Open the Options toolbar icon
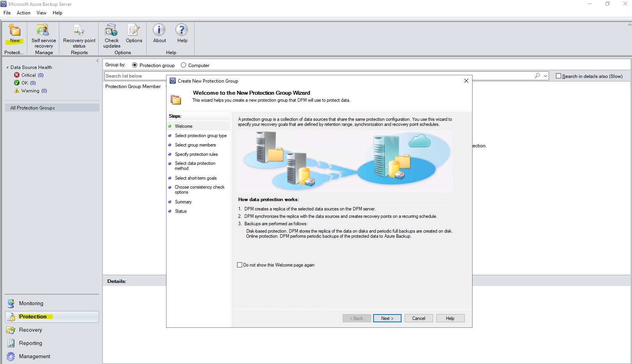Image resolution: width=632 pixels, height=364 pixels. pos(134,30)
